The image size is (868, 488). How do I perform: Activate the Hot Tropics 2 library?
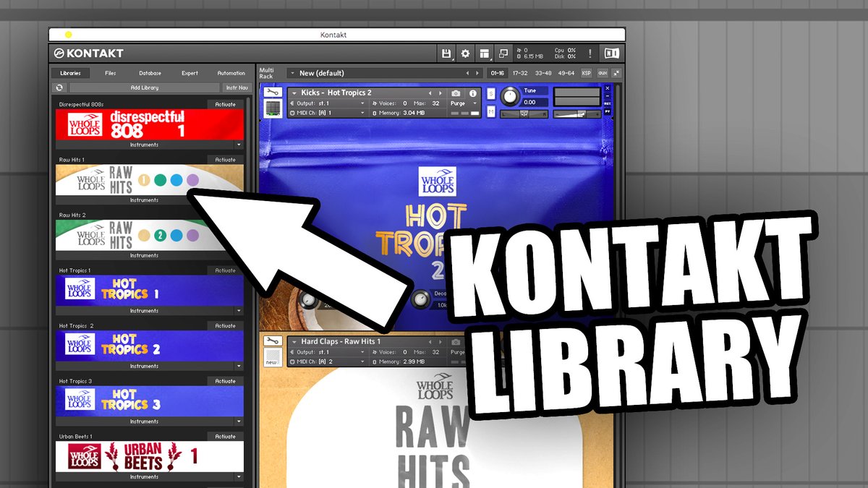(x=225, y=326)
